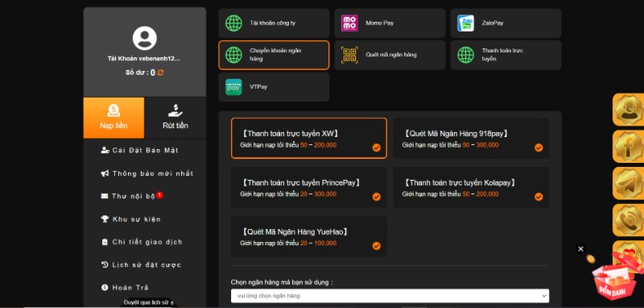This screenshot has width=644, height=308.
Task: Open Hoàn Trả menu item
Action: (125, 287)
